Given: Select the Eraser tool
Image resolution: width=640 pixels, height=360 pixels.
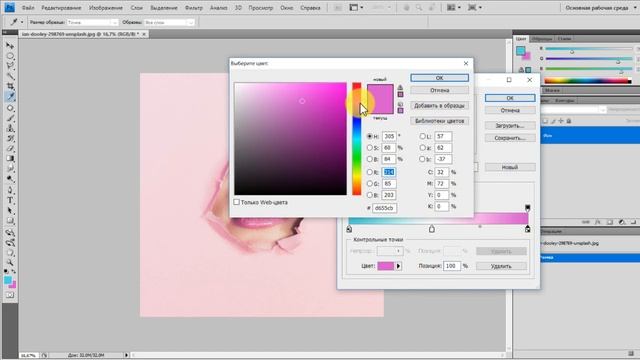Looking at the screenshot, I should tap(10, 149).
